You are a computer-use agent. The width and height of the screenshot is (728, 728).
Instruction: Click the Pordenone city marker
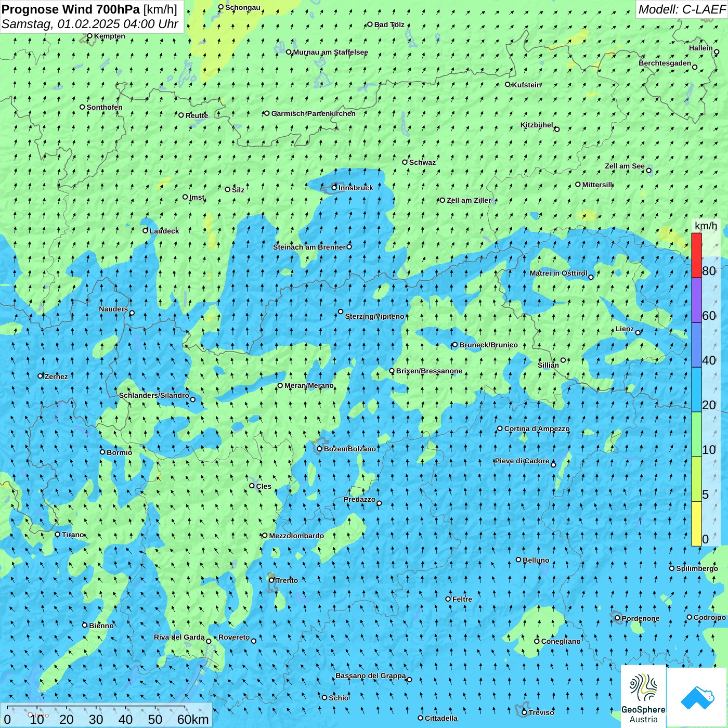(x=617, y=618)
